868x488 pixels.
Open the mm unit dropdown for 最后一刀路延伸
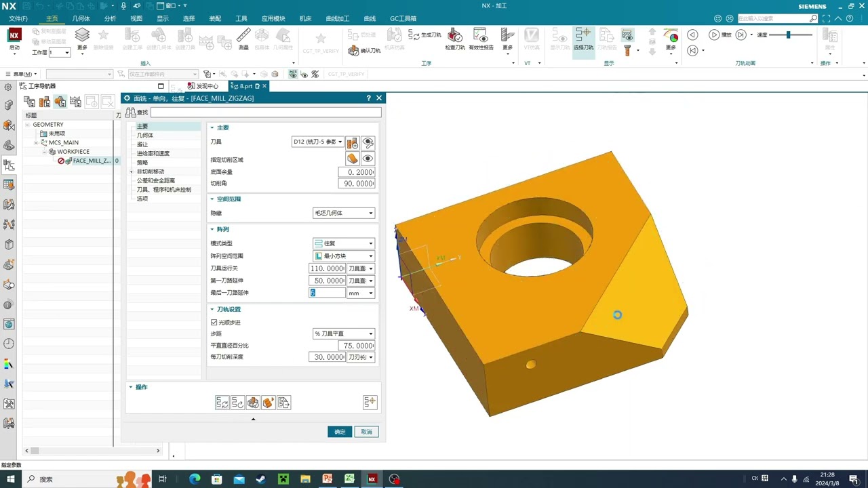click(361, 293)
